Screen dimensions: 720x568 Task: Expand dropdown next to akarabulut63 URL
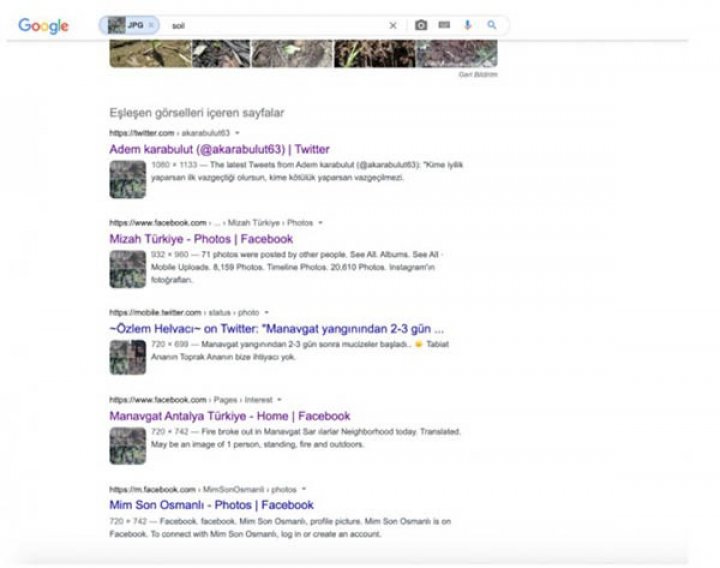coord(237,133)
